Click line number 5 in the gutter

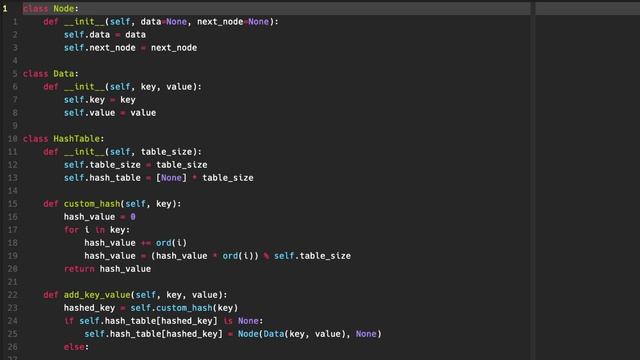[15, 74]
